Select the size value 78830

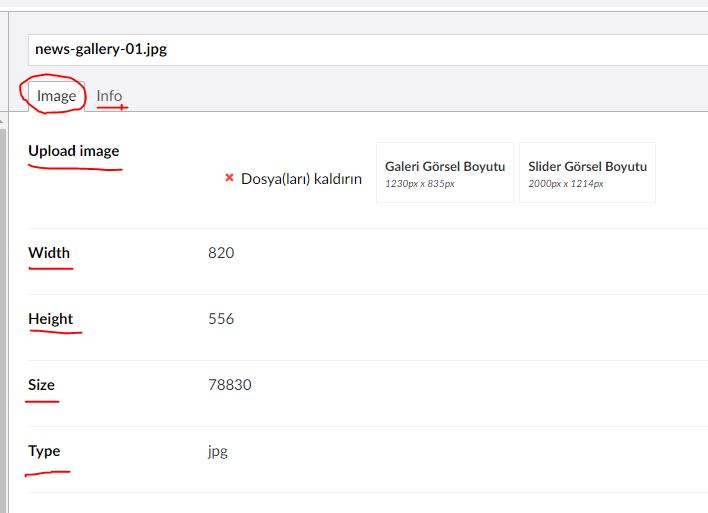click(230, 385)
